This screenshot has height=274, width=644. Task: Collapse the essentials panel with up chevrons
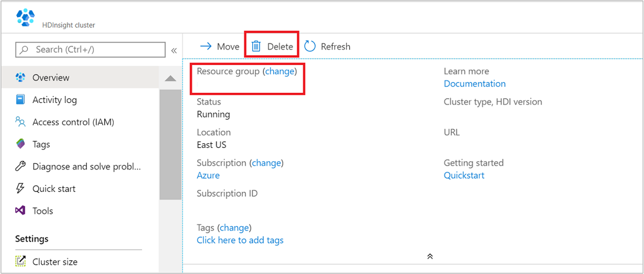[x=430, y=256]
